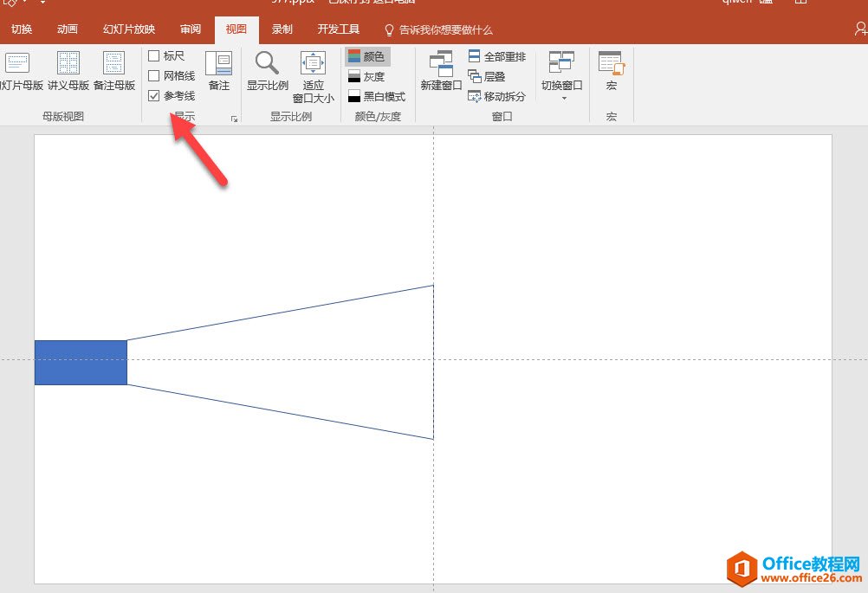
Task: Open the Show group dialog launcher
Action: pyautogui.click(x=234, y=119)
